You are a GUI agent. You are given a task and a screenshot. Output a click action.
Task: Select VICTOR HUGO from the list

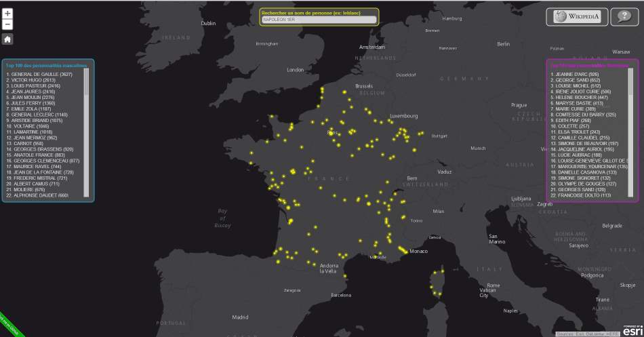31,80
